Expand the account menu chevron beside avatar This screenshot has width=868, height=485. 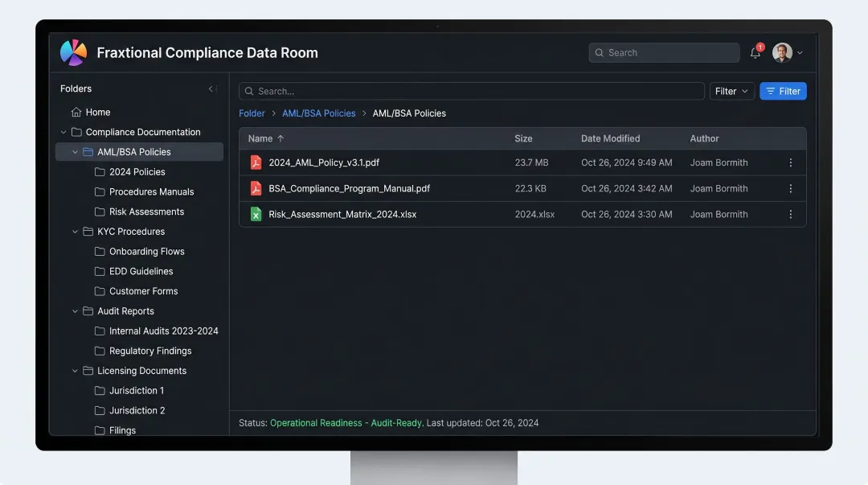pos(800,52)
